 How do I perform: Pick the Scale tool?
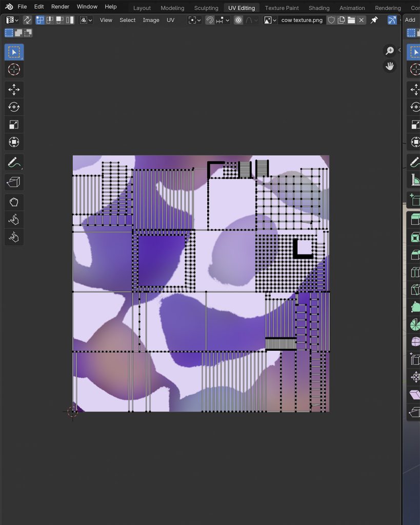(14, 125)
